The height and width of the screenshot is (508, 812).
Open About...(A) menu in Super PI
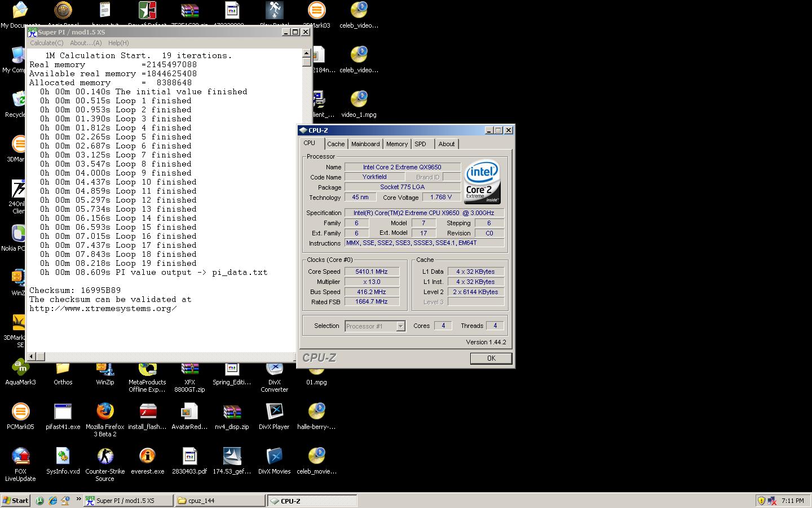(x=86, y=43)
